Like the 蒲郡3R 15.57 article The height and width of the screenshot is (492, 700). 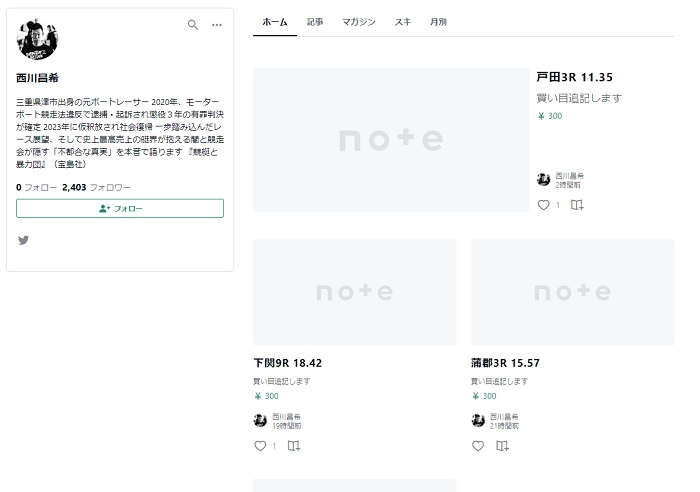(478, 446)
